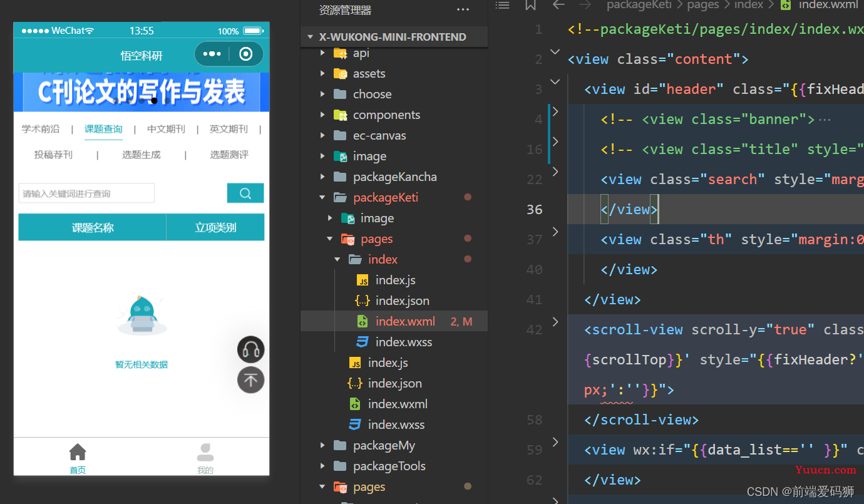Open the 投稿荐刊 tab

point(53,155)
